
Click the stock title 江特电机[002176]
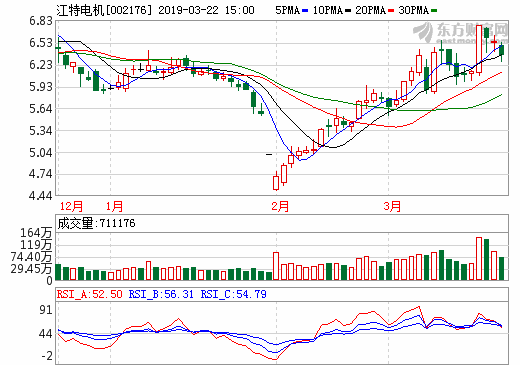pos(104,10)
